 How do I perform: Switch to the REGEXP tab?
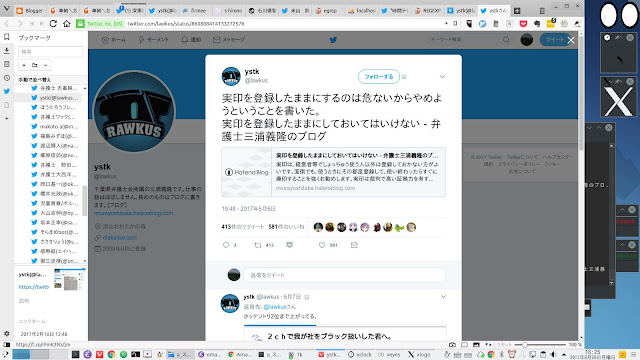click(428, 11)
